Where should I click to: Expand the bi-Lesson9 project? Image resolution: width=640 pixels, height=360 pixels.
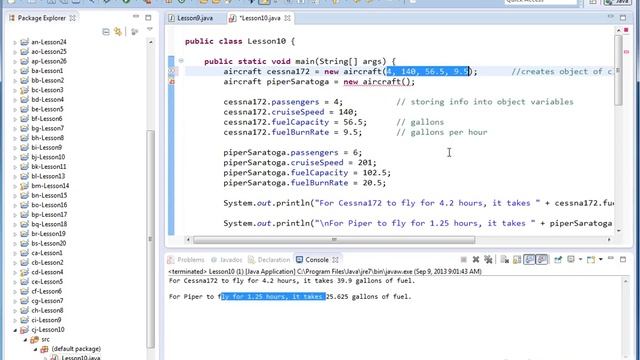(15, 148)
